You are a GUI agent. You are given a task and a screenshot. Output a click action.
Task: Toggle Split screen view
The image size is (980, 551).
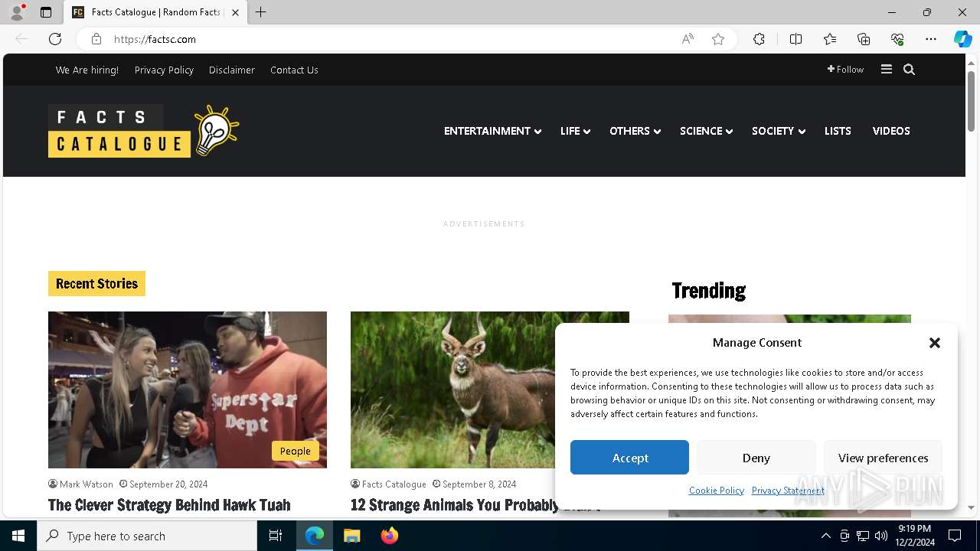coord(795,39)
